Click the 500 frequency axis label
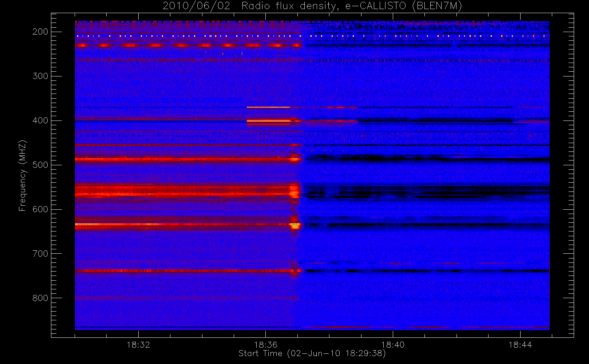The height and width of the screenshot is (364, 589). click(40, 165)
